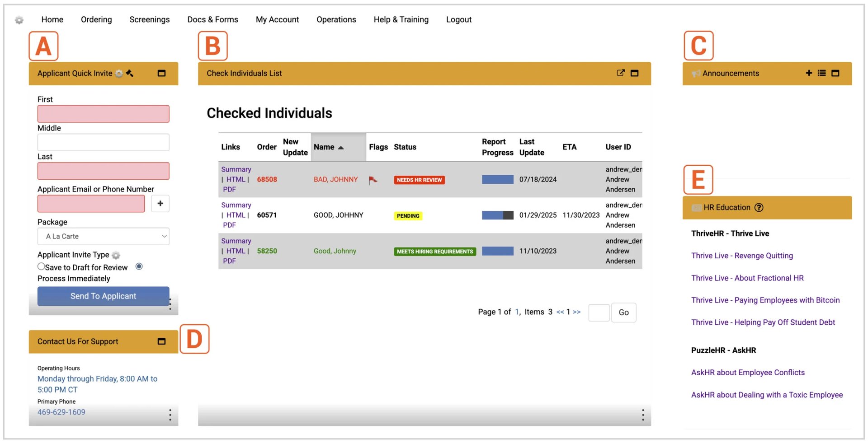Click the Go button in pagination

click(624, 312)
